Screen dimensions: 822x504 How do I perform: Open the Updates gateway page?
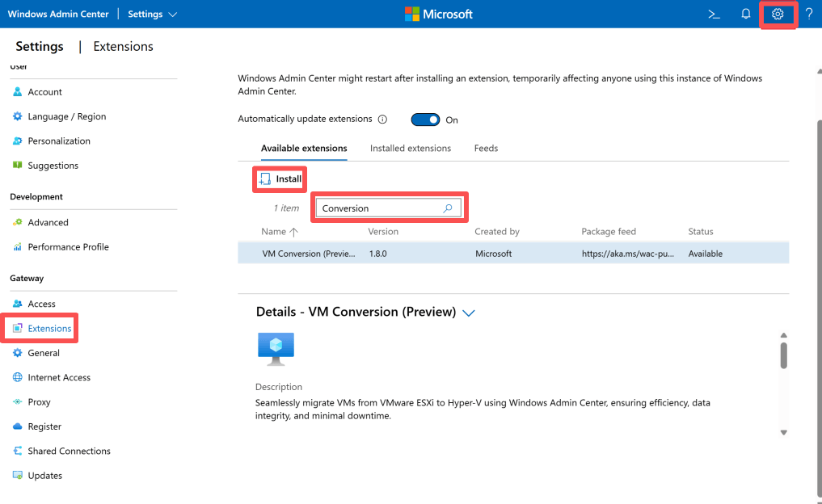pos(44,476)
